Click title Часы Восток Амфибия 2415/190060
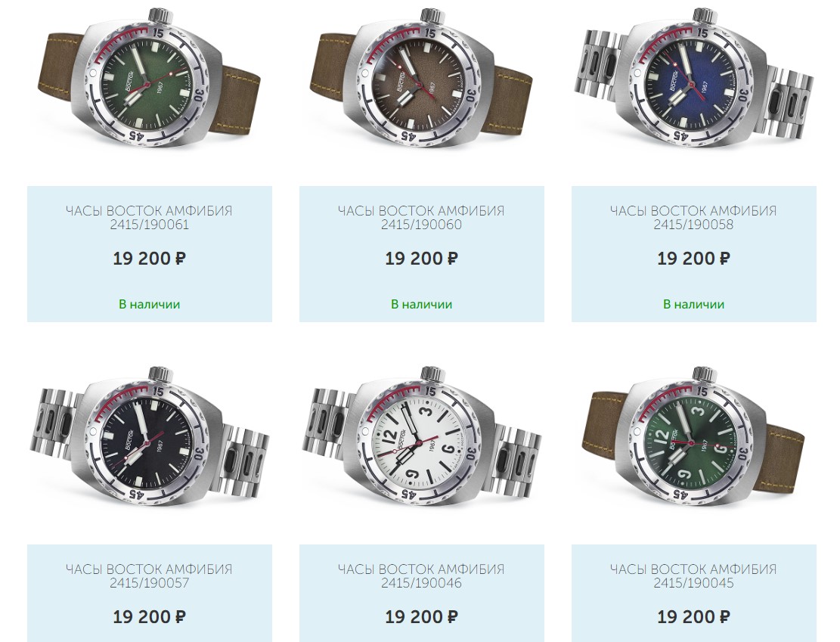Image resolution: width=840 pixels, height=642 pixels. [421, 217]
